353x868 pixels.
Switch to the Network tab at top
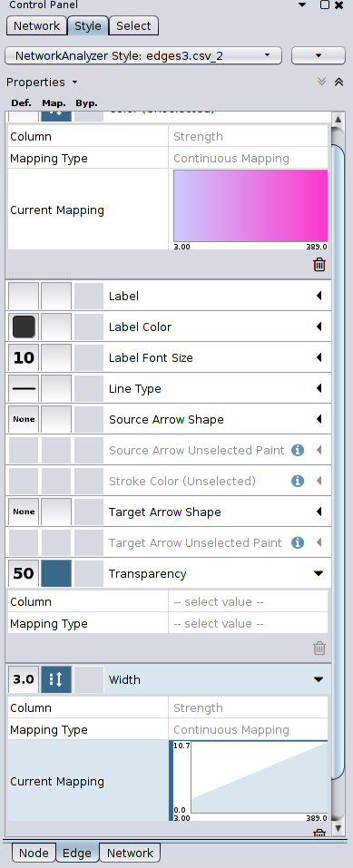tap(36, 26)
